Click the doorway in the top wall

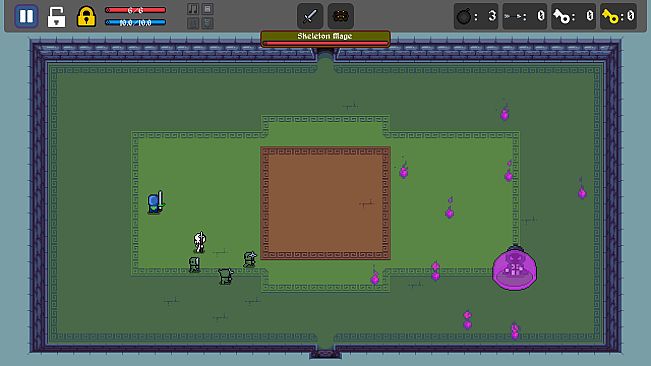(x=326, y=55)
